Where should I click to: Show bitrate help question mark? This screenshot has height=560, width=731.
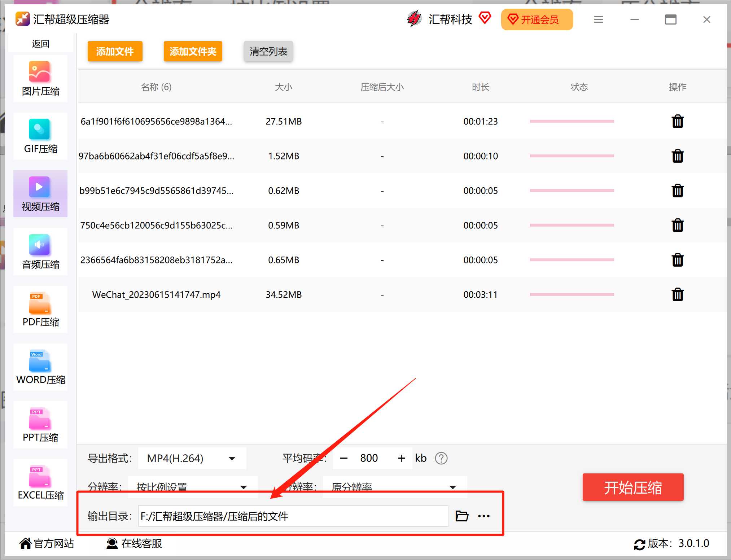441,458
